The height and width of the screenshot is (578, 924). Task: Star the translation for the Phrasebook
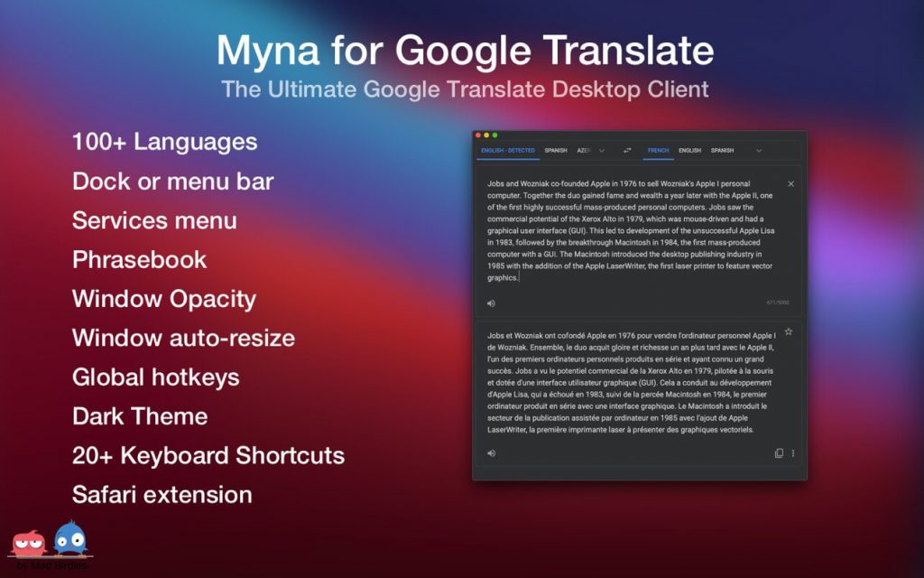click(789, 331)
